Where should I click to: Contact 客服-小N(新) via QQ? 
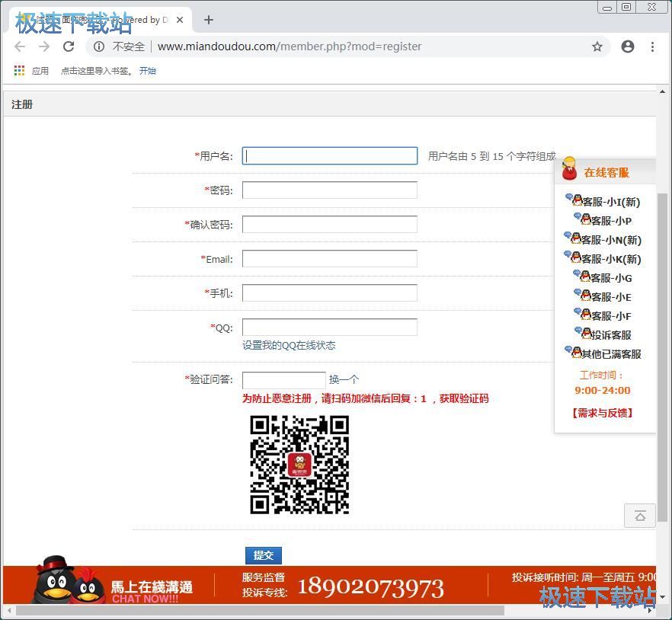coord(603,239)
